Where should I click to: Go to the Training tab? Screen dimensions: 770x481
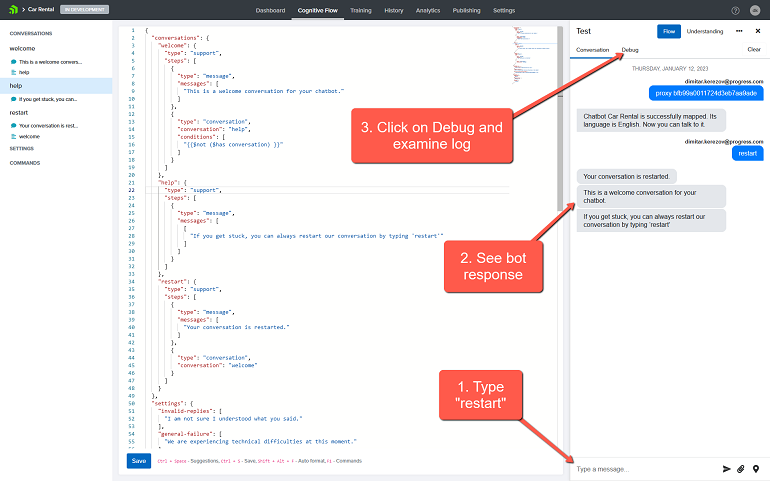360,10
